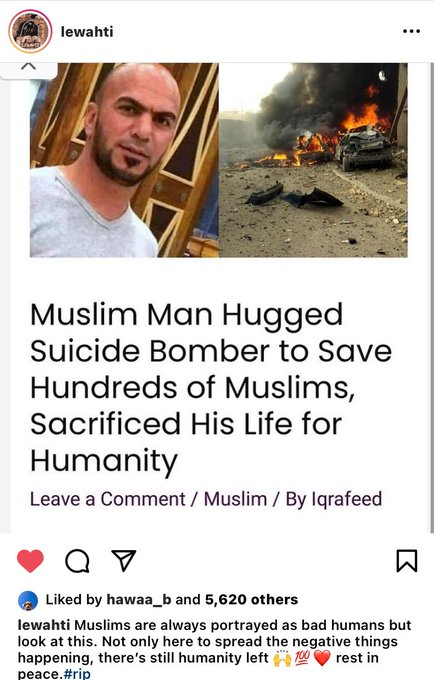Tap the portrait photo of the man
Viewport: 434px width, 680px height.
[x=124, y=160]
